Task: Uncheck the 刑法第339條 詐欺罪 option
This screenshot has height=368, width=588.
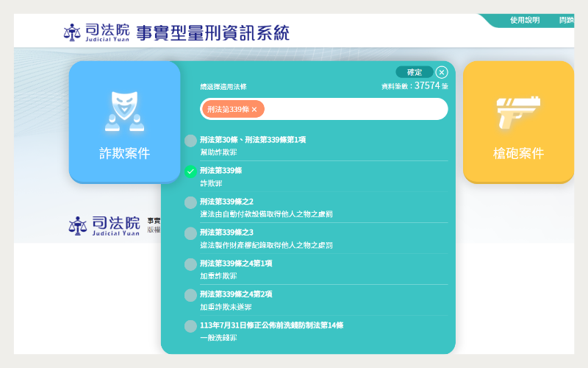Action: [190, 171]
